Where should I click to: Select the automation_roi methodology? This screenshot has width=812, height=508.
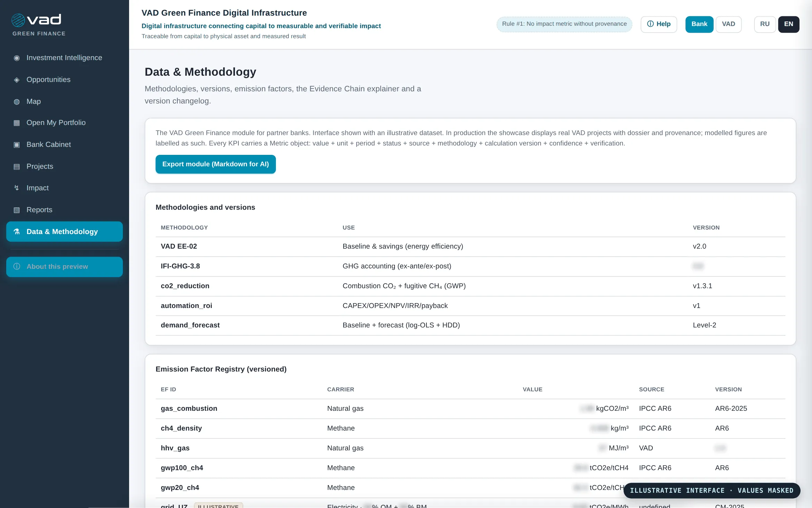point(186,306)
